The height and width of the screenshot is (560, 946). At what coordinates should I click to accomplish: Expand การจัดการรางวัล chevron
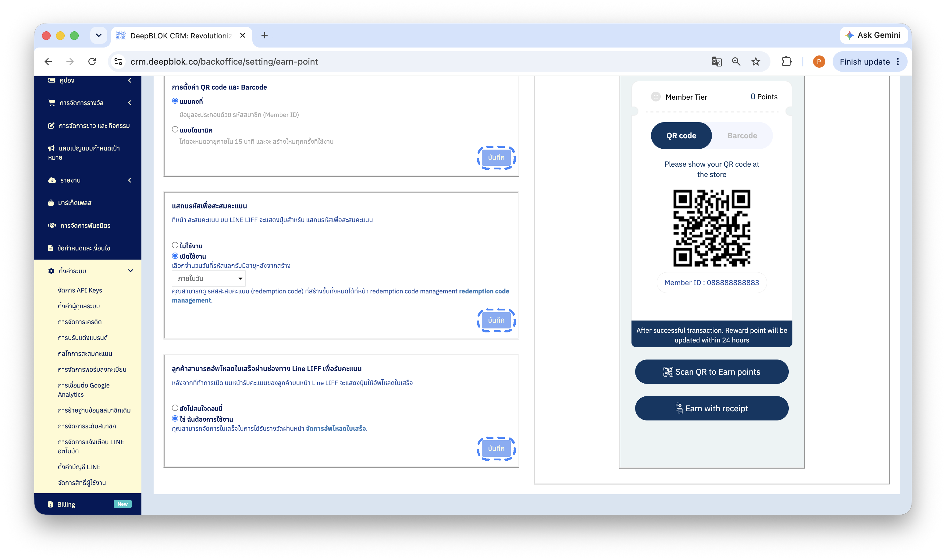tap(130, 103)
